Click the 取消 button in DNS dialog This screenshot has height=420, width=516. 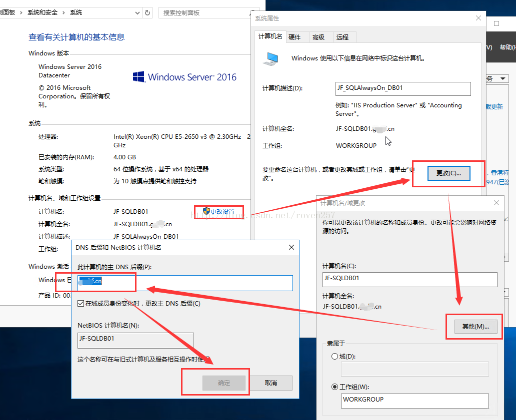coord(271,383)
